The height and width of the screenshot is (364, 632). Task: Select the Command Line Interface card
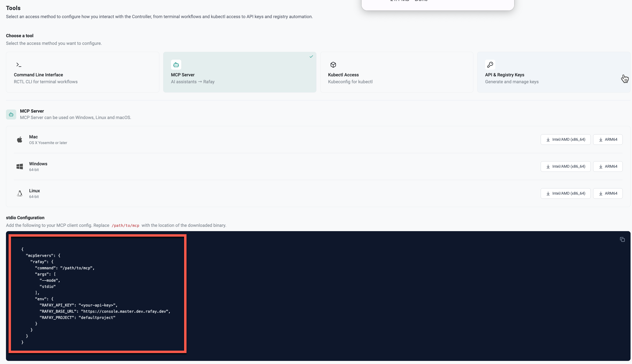[83, 72]
